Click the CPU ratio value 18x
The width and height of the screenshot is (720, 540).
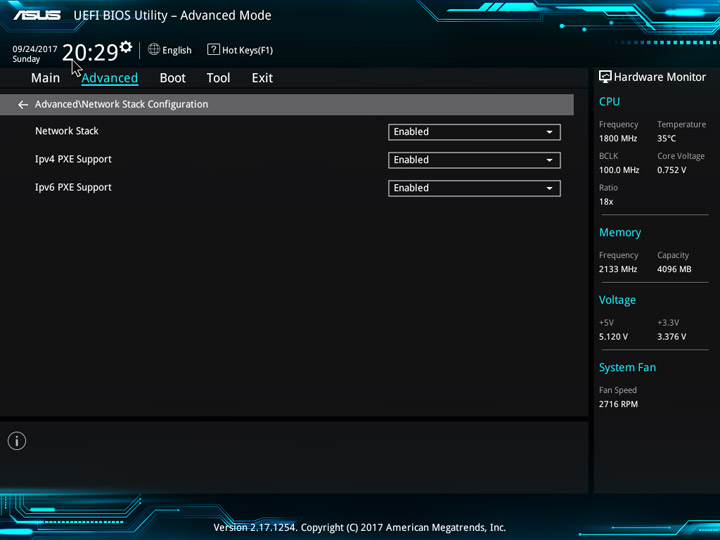[x=606, y=202]
